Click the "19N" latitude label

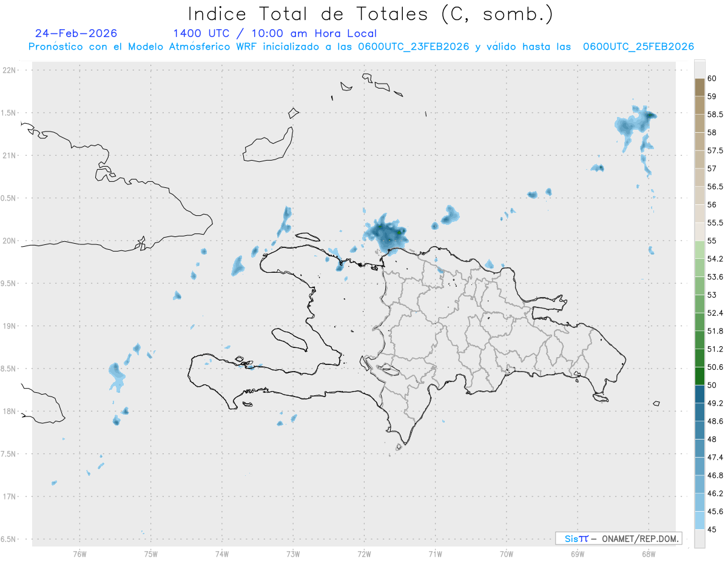[9, 326]
